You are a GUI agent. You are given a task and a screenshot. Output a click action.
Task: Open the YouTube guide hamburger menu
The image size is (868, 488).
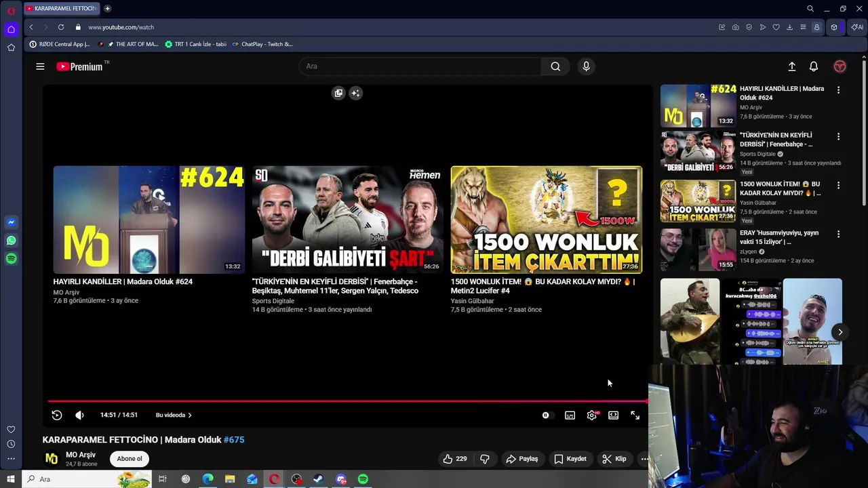tap(40, 66)
